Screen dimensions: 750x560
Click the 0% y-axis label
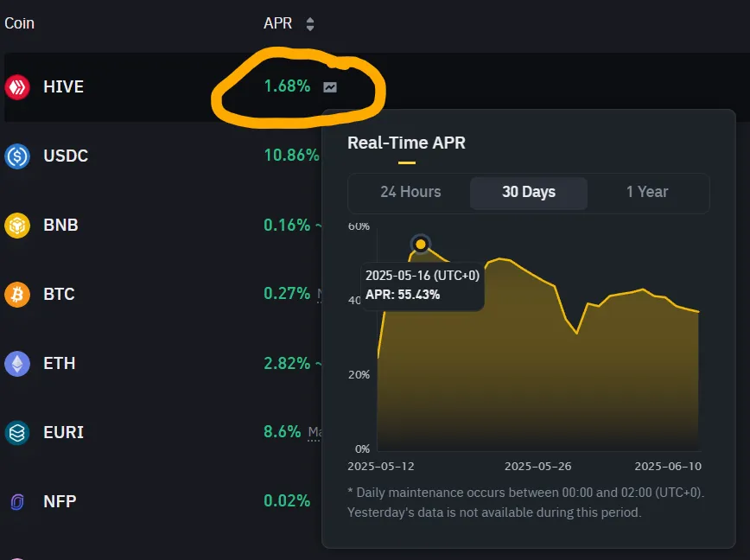pyautogui.click(x=362, y=449)
